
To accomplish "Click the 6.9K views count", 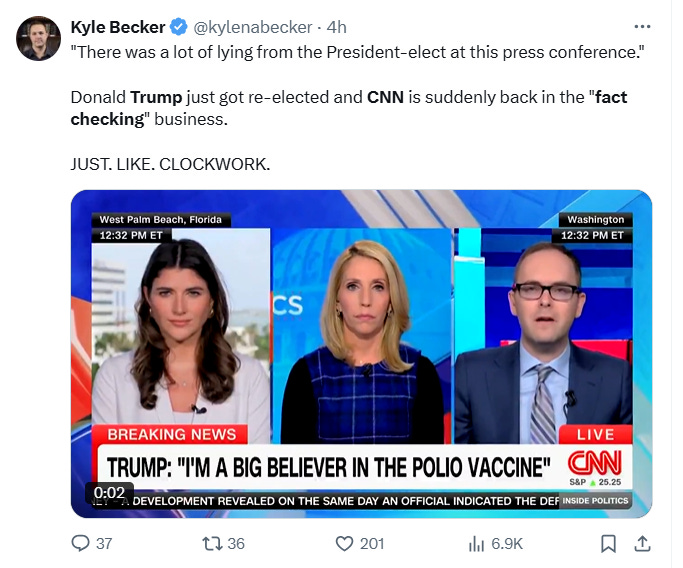I will click(x=507, y=544).
